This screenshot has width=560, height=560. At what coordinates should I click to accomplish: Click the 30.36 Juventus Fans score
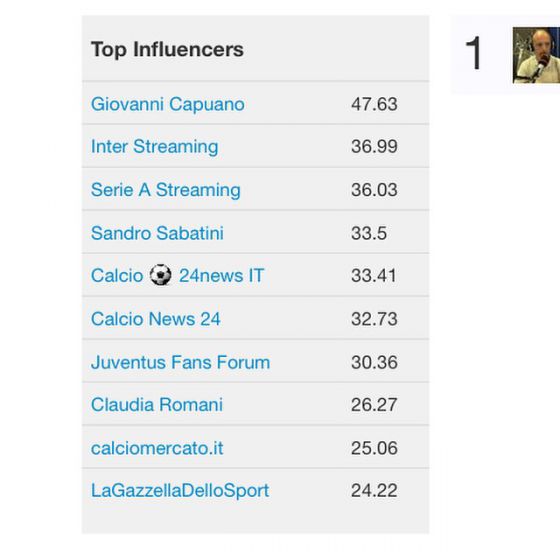[374, 362]
